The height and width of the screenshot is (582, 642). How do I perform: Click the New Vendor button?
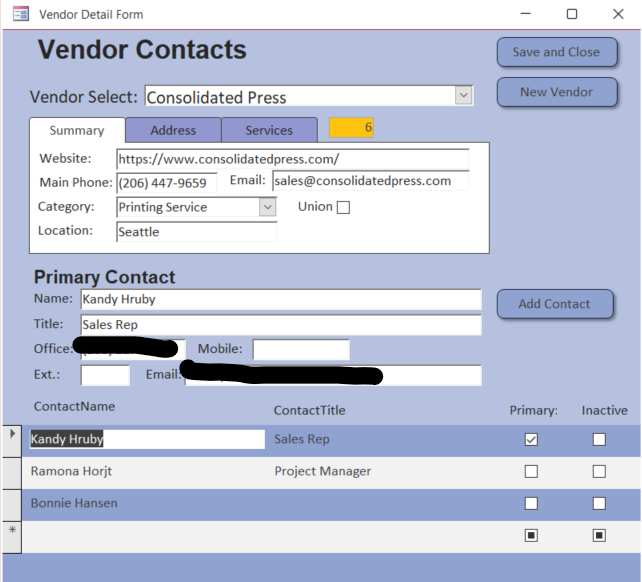pyautogui.click(x=556, y=92)
